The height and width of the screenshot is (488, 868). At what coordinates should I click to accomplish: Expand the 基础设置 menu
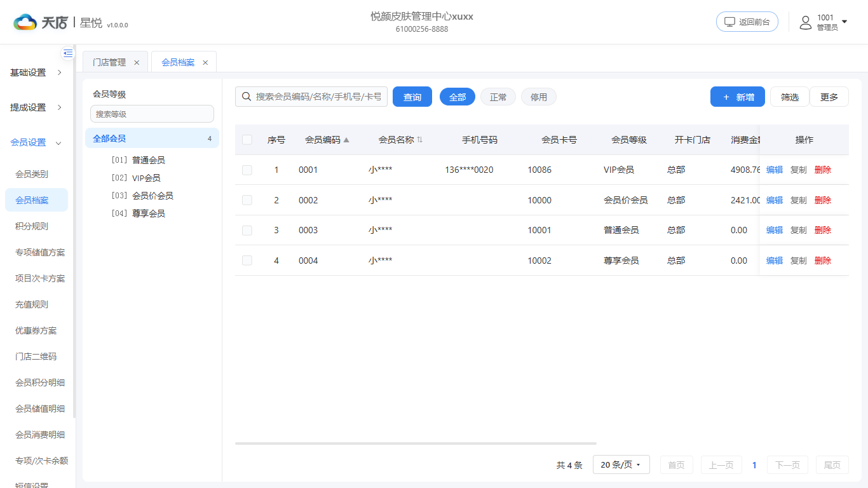pyautogui.click(x=36, y=72)
